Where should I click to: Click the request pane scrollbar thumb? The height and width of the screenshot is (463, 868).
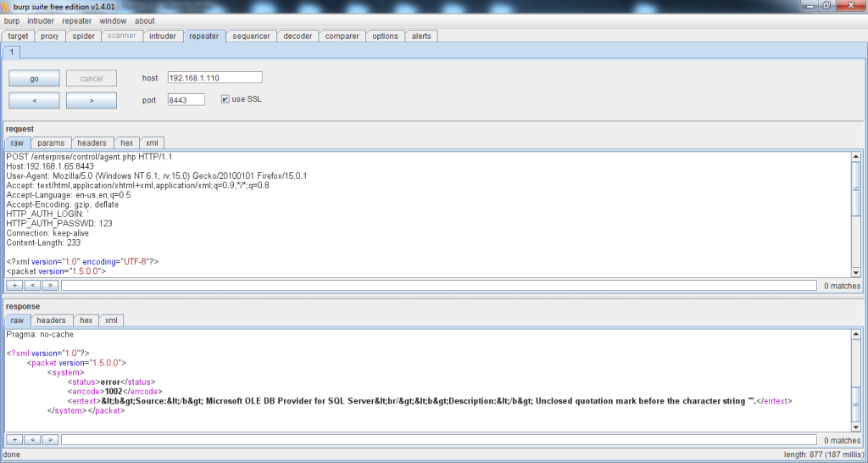pyautogui.click(x=856, y=188)
